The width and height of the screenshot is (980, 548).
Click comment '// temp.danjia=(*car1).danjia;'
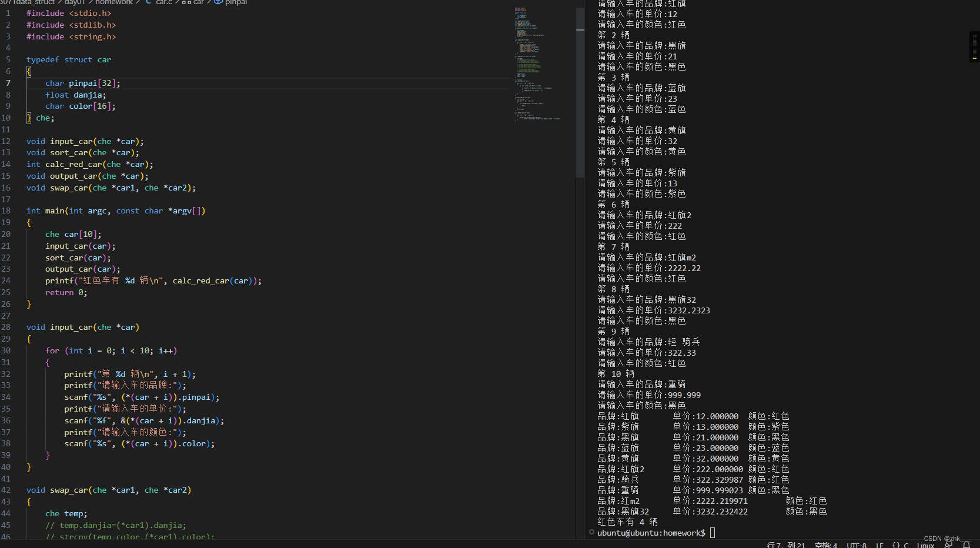click(x=116, y=525)
